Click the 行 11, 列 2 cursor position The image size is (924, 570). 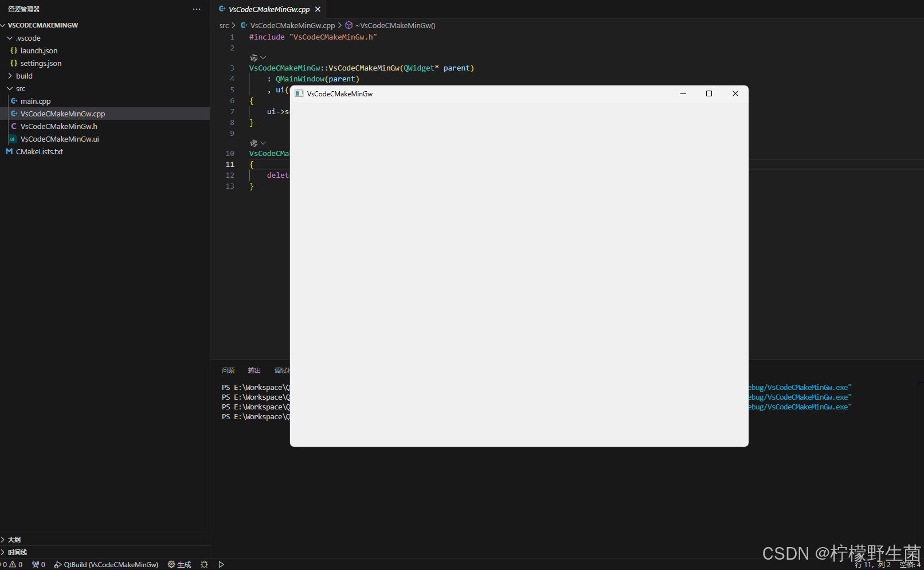[872, 565]
